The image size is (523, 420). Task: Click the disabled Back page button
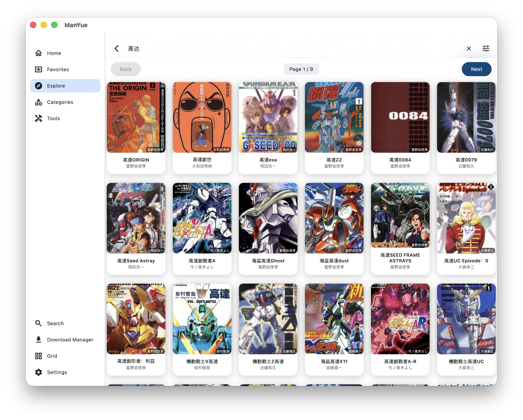point(126,69)
